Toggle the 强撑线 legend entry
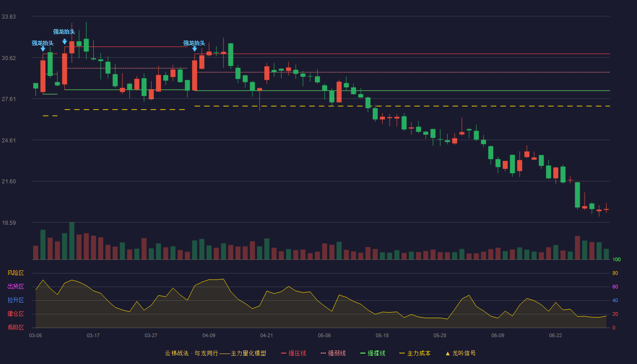Viewport: 637px width, 364px height. tap(373, 353)
